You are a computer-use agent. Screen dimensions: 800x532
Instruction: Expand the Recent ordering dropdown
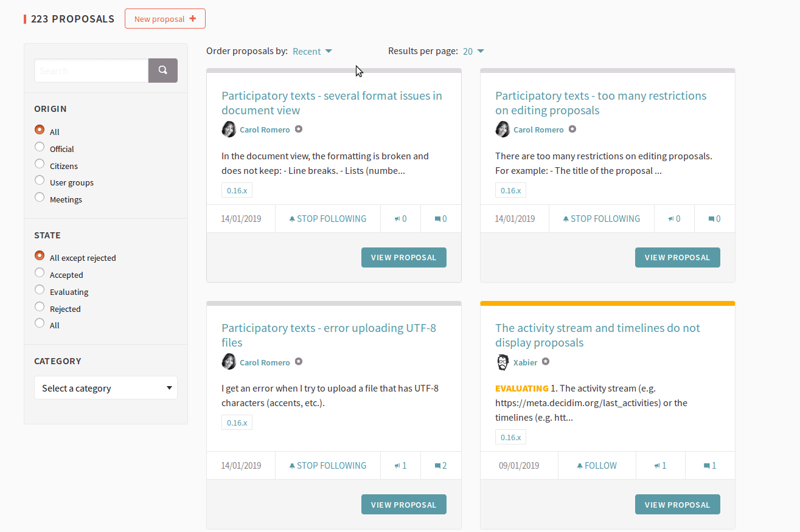pyautogui.click(x=312, y=52)
